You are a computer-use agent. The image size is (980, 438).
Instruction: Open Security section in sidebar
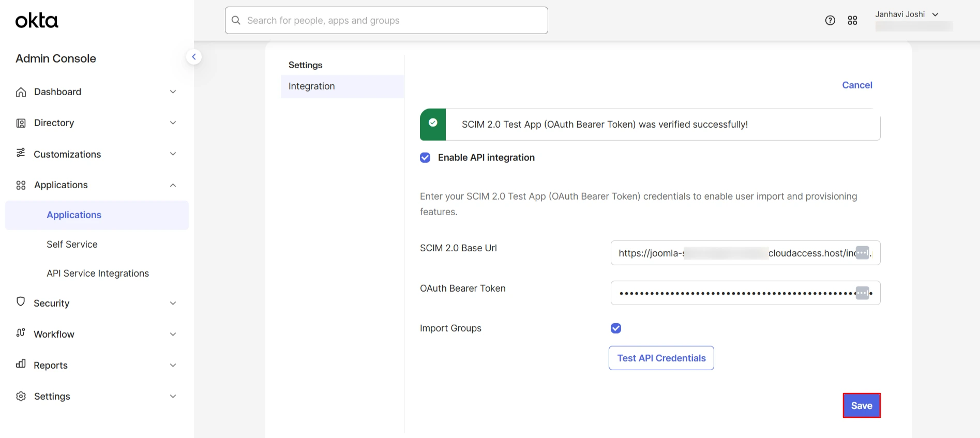pos(51,303)
